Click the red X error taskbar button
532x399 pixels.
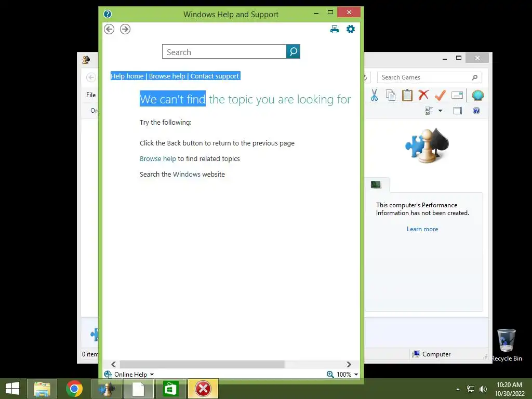pyautogui.click(x=203, y=389)
